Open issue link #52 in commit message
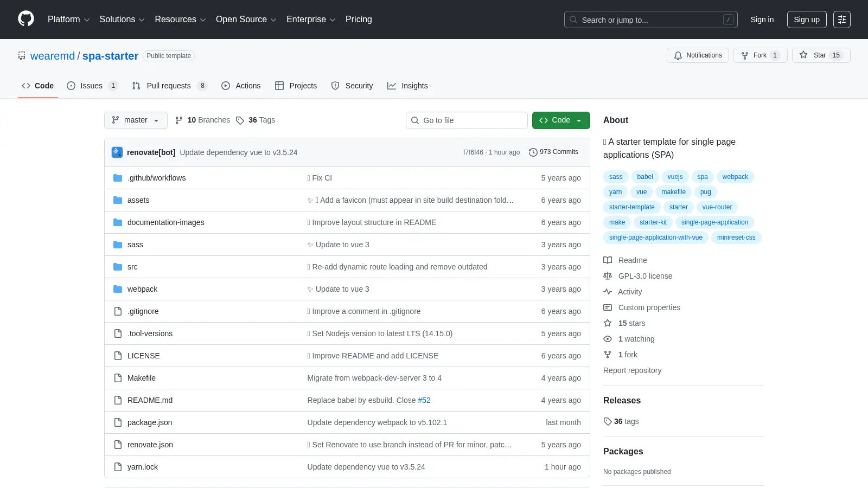Image resolution: width=868 pixels, height=488 pixels. 424,400
